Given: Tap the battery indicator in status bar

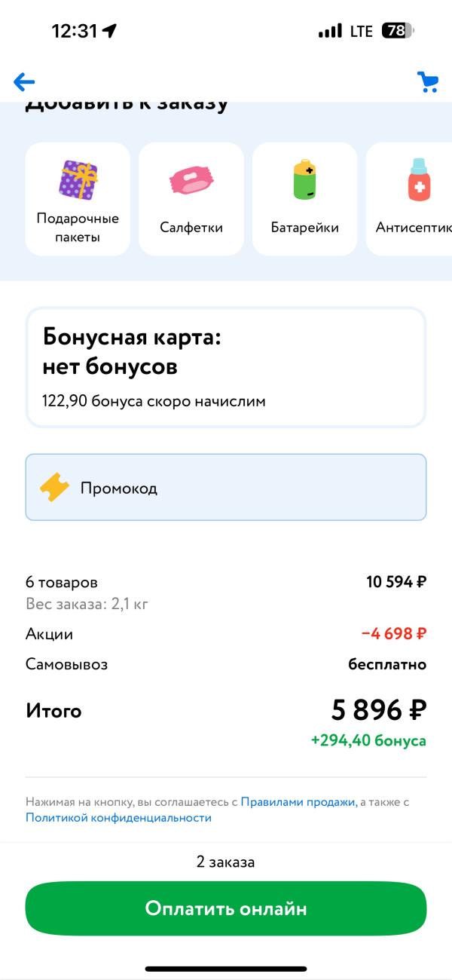Looking at the screenshot, I should point(398,31).
